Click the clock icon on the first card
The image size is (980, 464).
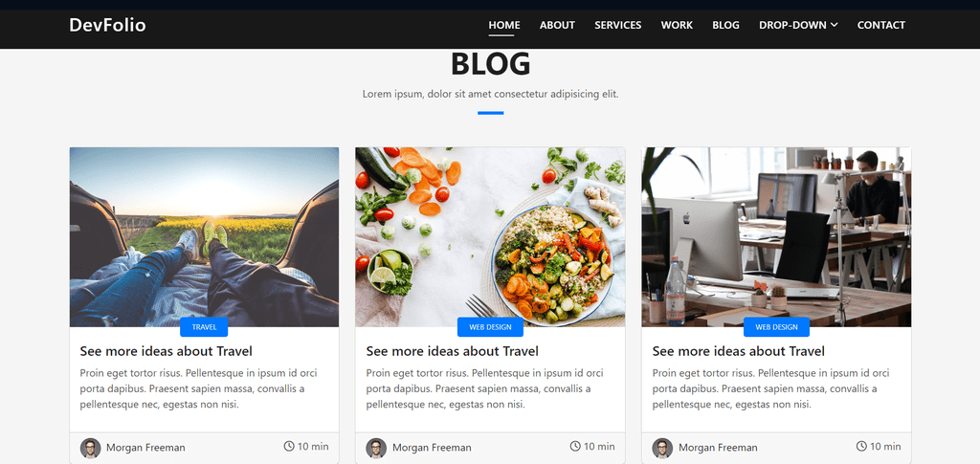click(x=289, y=446)
